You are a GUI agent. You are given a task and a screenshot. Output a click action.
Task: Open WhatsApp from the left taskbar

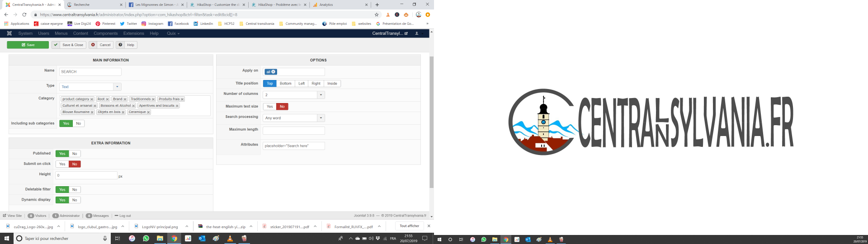click(x=146, y=238)
